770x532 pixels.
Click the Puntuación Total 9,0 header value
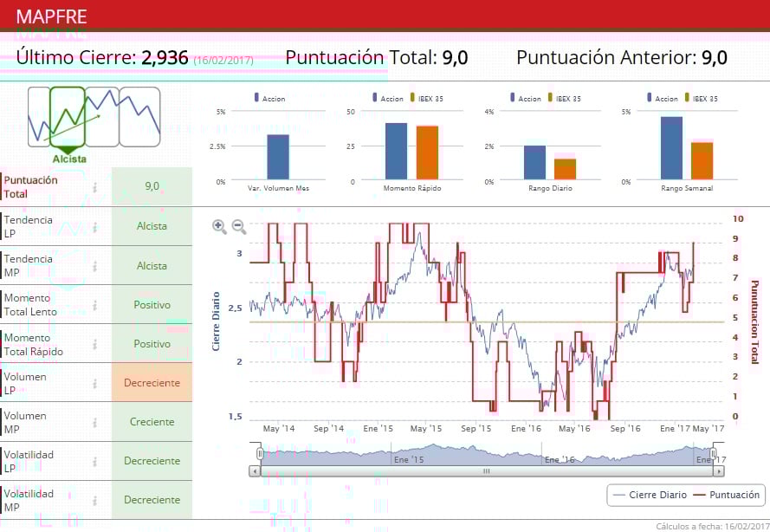tap(455, 57)
